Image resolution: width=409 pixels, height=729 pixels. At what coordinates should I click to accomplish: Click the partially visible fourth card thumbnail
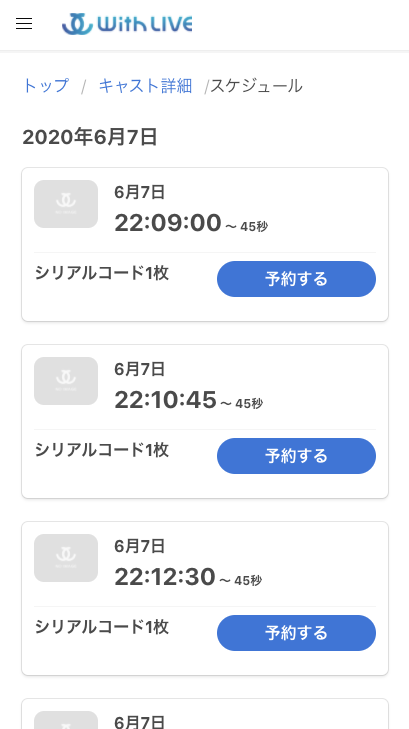[x=66, y=720]
